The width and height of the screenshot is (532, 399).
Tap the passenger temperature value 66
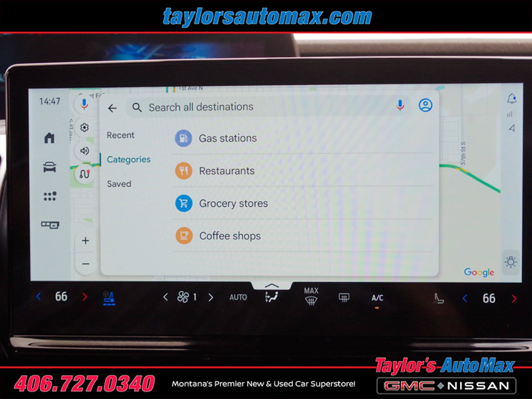click(489, 298)
